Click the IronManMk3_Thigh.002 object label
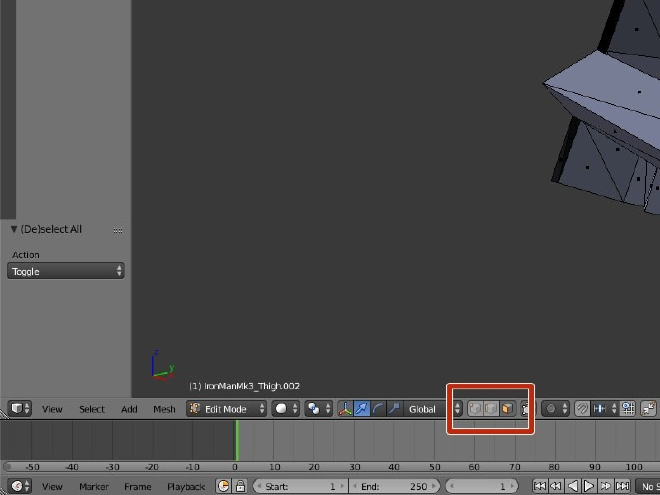Image resolution: width=660 pixels, height=495 pixels. (x=244, y=386)
